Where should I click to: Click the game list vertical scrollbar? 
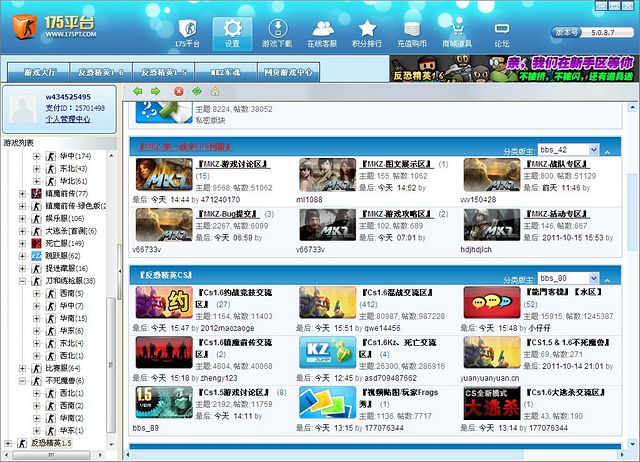point(111,365)
